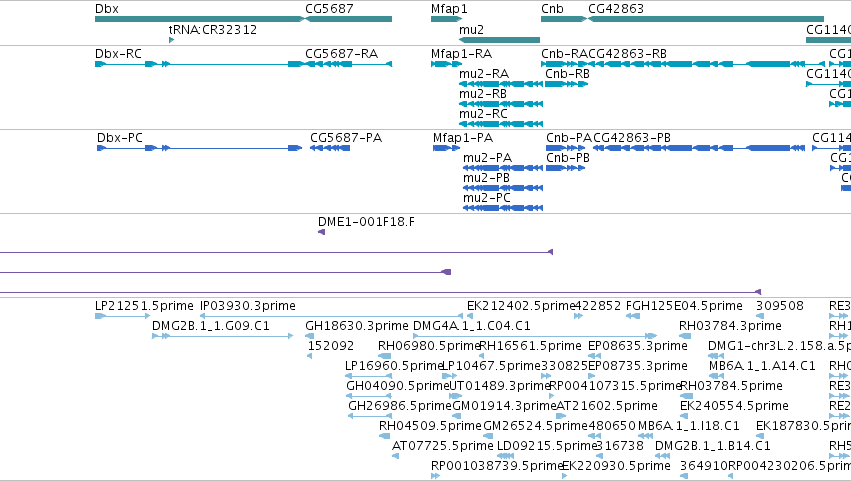Click the Cnb gene label
Image resolution: width=851 pixels, height=481 pixels.
point(552,9)
